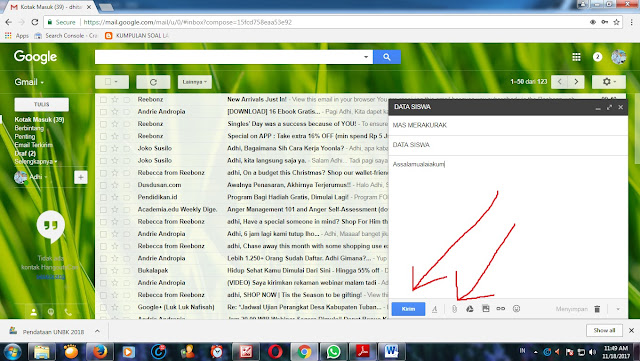640x361 pixels.
Task: Select the checkbox for first Reebonz email
Action: tap(103, 100)
